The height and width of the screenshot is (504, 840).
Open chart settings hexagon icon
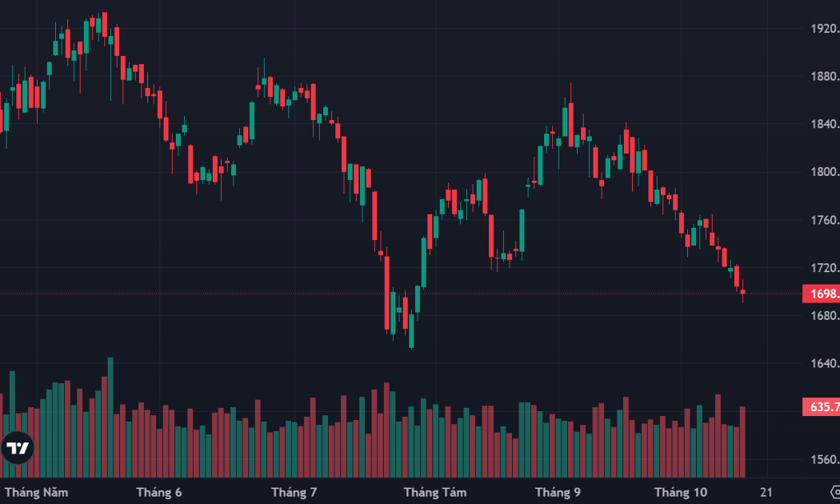pos(835,492)
